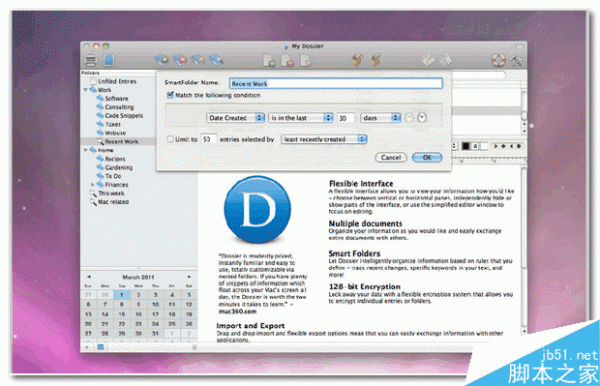Open the days unit dropdown
The width and height of the screenshot is (600, 386).
pos(380,118)
